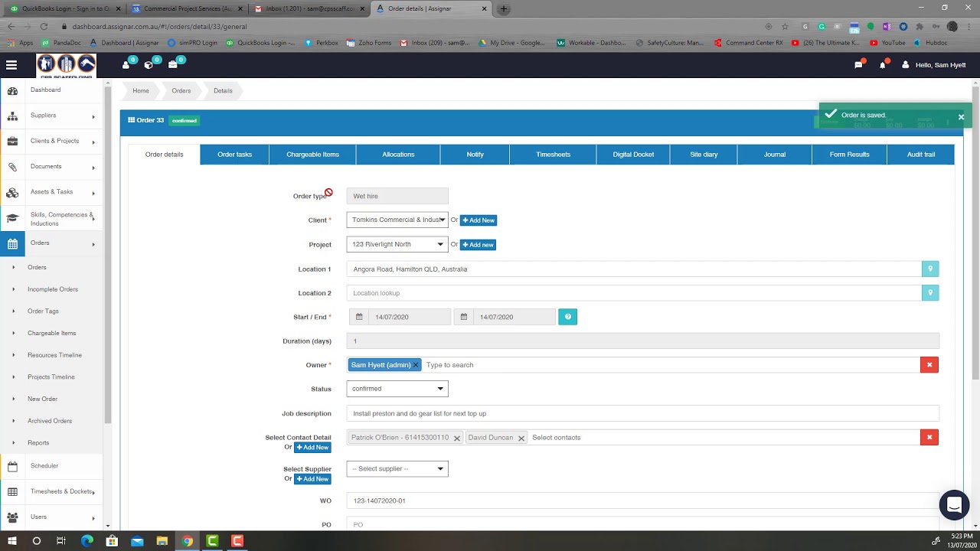Image resolution: width=980 pixels, height=551 pixels.
Task: Open the hamburger menu icon
Action: (11, 65)
